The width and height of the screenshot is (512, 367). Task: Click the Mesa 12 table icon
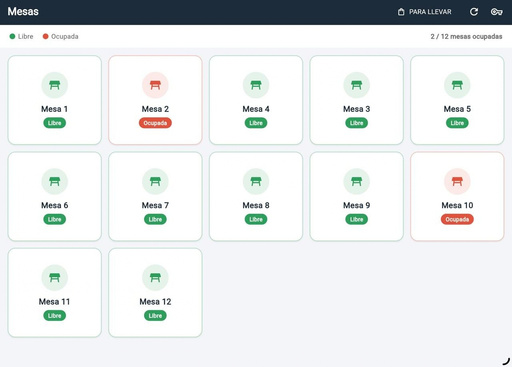(x=155, y=278)
